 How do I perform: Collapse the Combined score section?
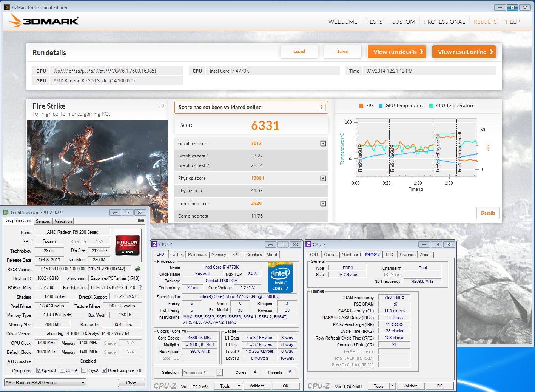tap(323, 204)
